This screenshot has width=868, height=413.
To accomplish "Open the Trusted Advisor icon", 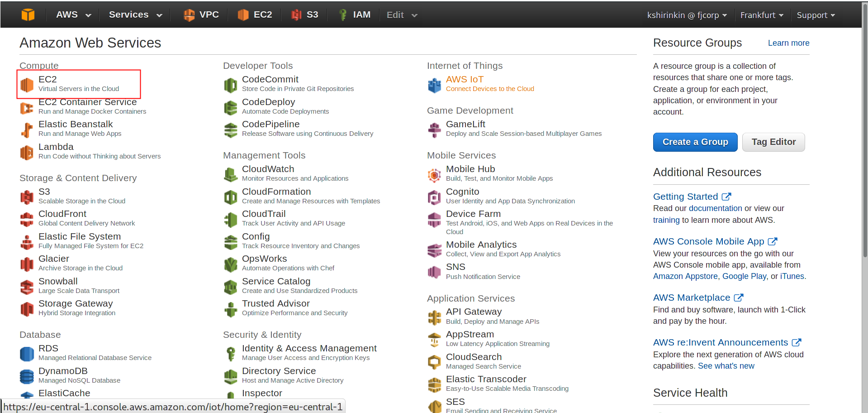I will 231,309.
